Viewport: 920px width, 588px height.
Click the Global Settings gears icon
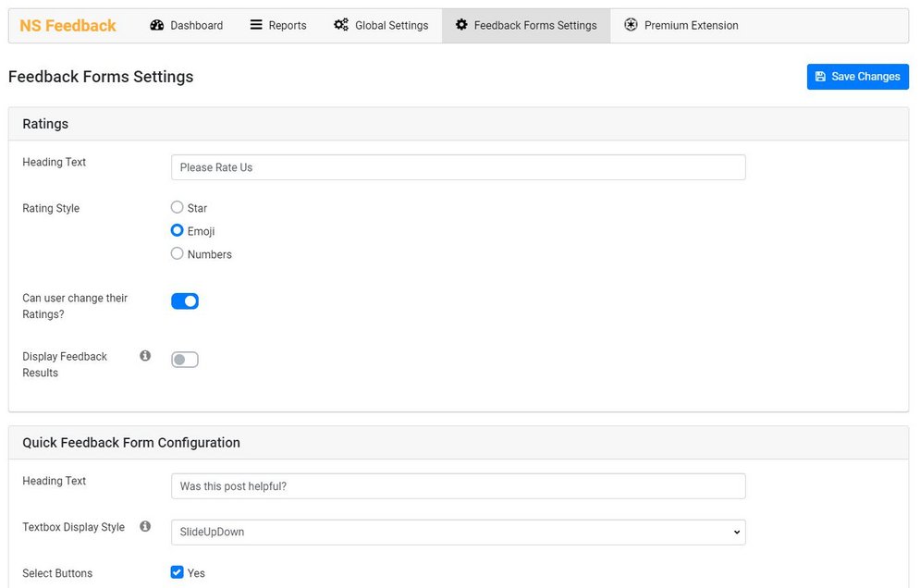pyautogui.click(x=341, y=25)
